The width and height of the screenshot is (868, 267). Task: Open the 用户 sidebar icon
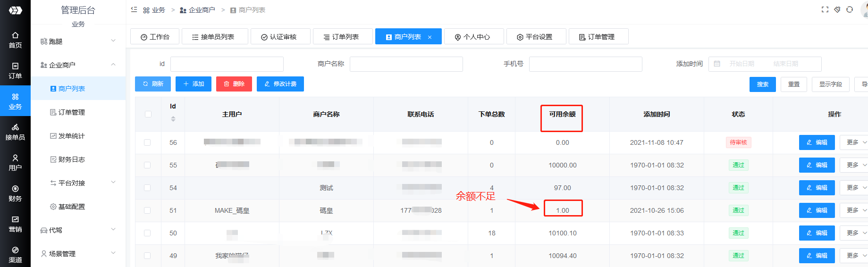point(15,163)
